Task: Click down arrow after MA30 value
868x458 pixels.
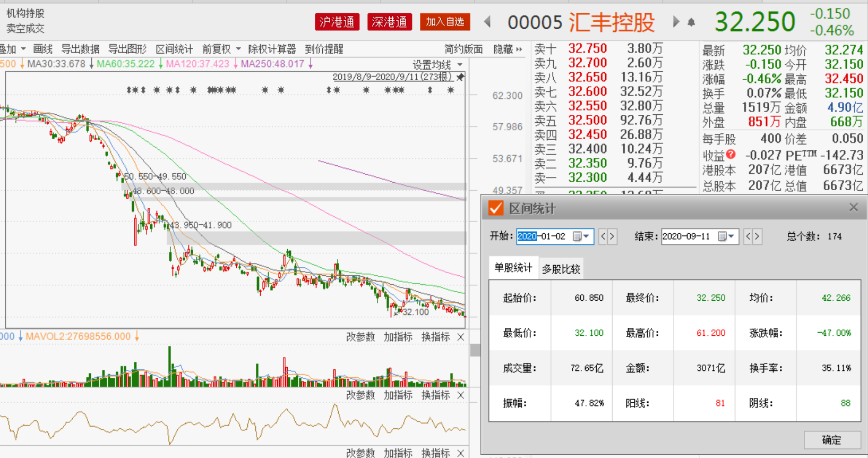Action: coord(91,64)
